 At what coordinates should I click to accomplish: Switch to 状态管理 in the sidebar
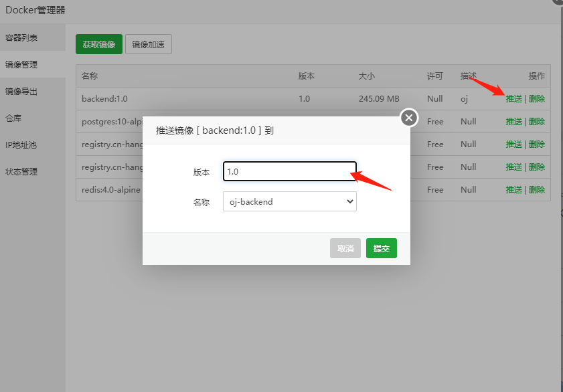[21, 172]
